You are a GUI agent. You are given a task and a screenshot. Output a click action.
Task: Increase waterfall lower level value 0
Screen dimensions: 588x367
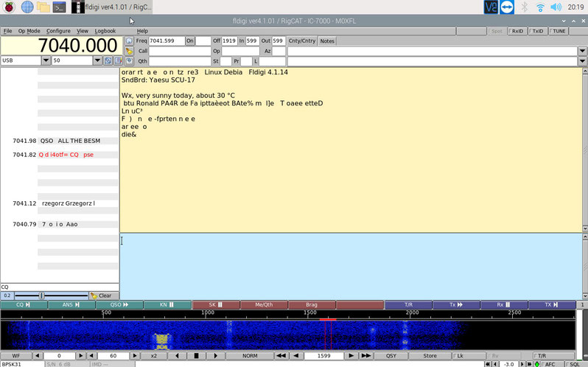[x=80, y=356]
